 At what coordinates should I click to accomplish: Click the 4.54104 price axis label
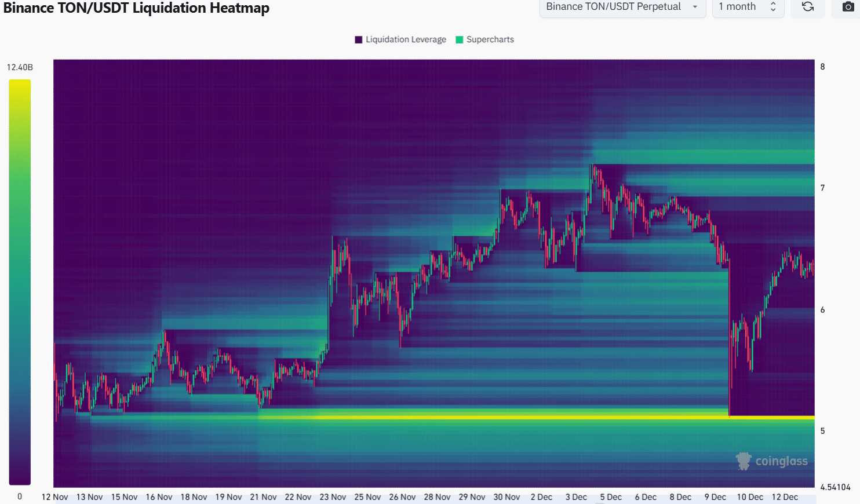pos(836,487)
